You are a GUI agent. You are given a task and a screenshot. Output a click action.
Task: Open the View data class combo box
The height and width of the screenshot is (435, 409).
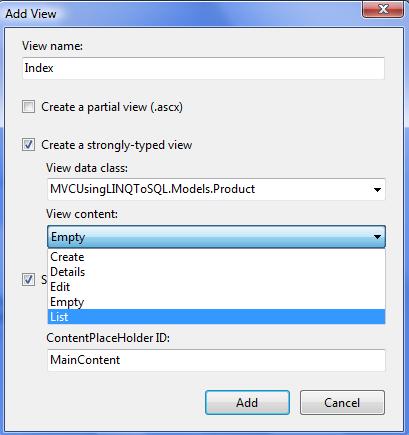coord(216,189)
